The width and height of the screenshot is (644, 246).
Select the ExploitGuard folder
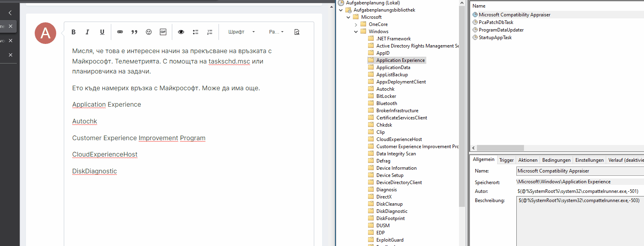390,240
